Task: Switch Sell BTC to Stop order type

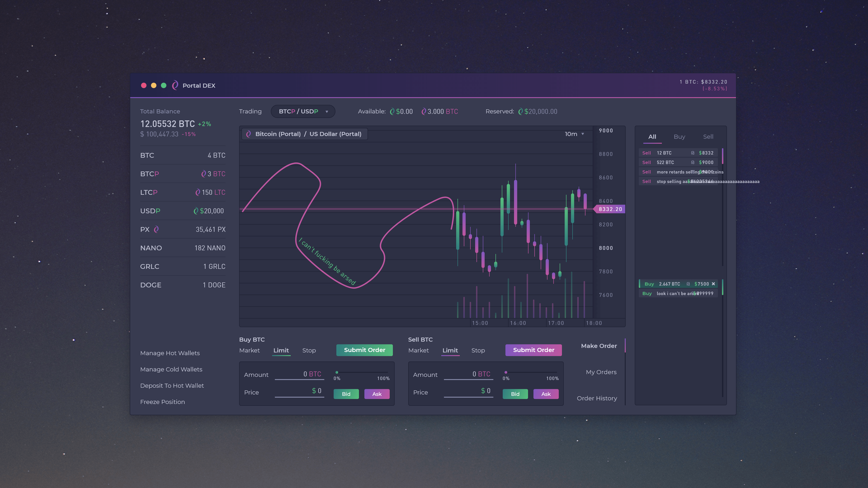Action: tap(478, 350)
